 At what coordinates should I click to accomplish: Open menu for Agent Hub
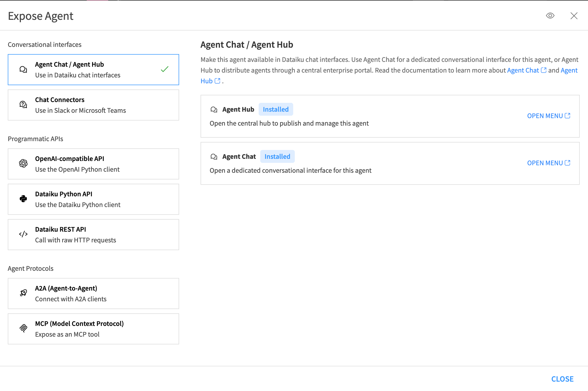pos(549,116)
